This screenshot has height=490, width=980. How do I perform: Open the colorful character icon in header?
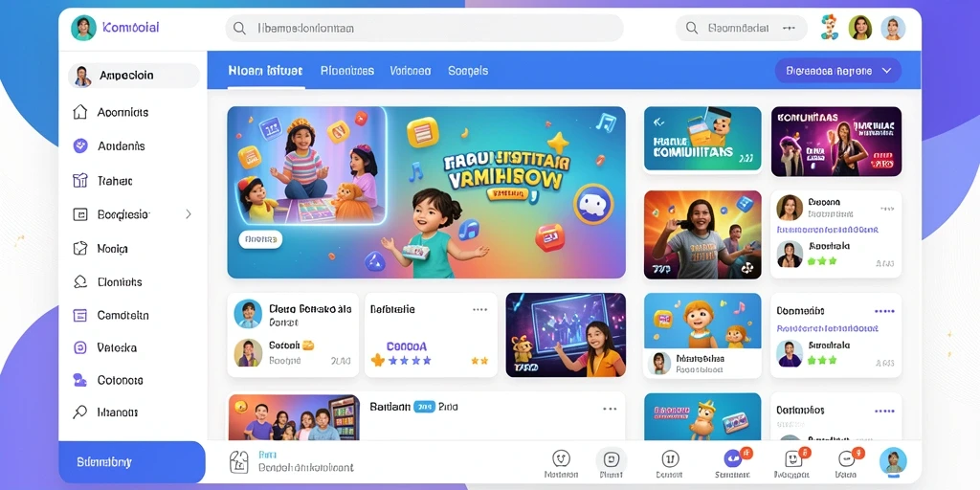[830, 28]
